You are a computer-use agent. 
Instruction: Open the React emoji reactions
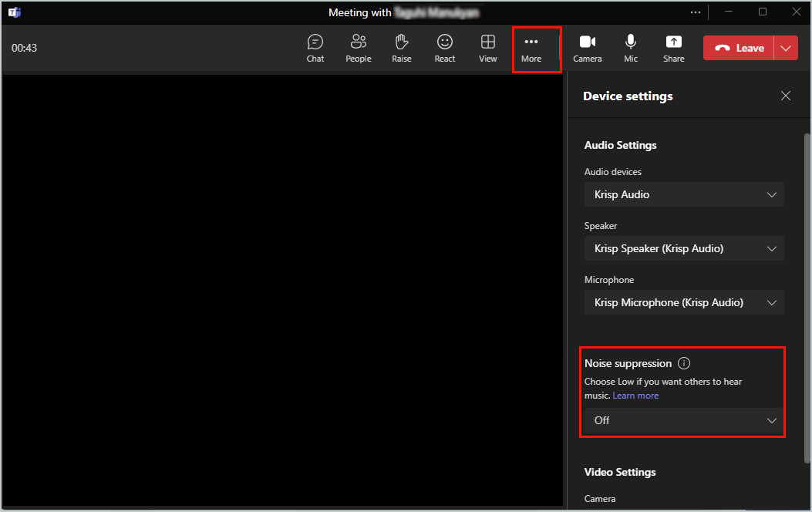(444, 48)
